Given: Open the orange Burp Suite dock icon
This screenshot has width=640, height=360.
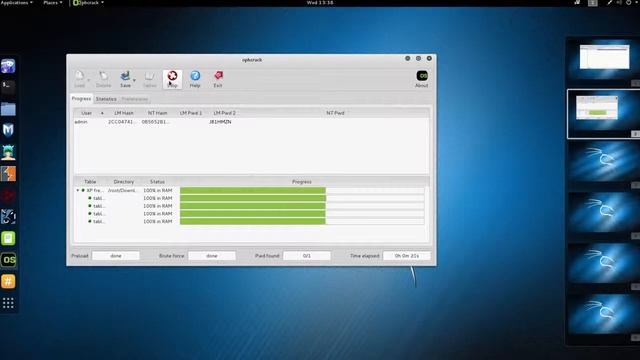Looking at the screenshot, I should pyautogui.click(x=8, y=173).
